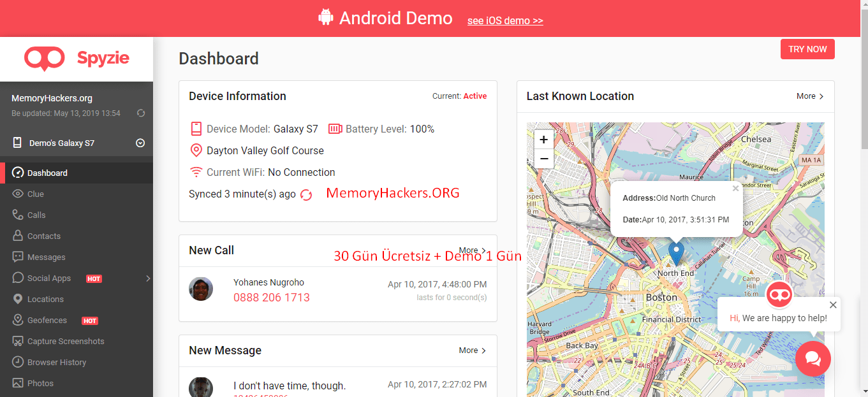Click the Yohanes Nugroho caller name
Screen dimensions: 868x397
268,282
